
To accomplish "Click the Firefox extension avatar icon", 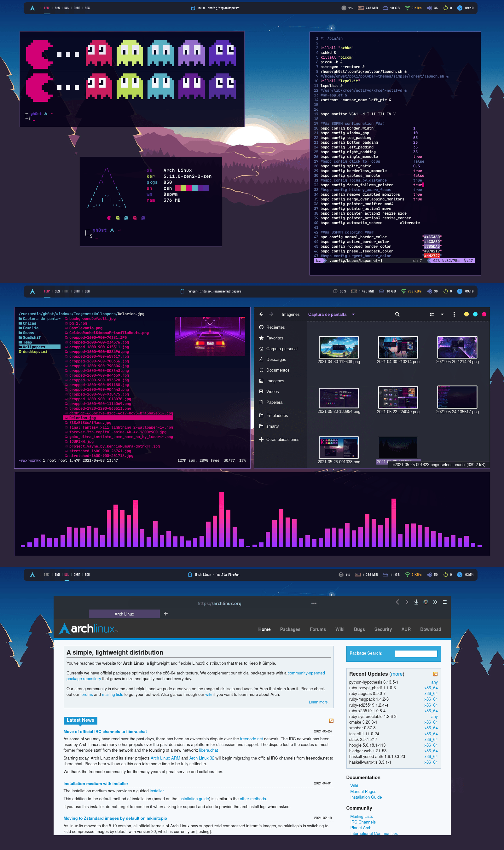I will tap(426, 602).
